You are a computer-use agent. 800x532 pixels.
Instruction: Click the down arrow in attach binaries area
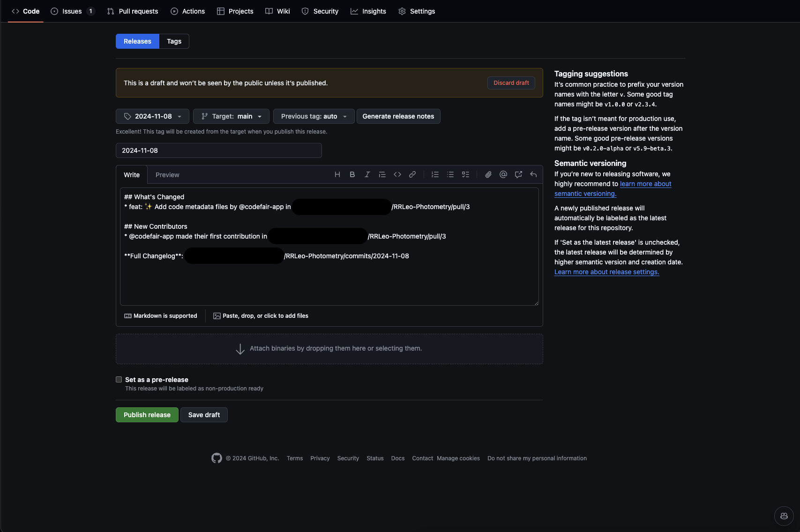pos(240,349)
